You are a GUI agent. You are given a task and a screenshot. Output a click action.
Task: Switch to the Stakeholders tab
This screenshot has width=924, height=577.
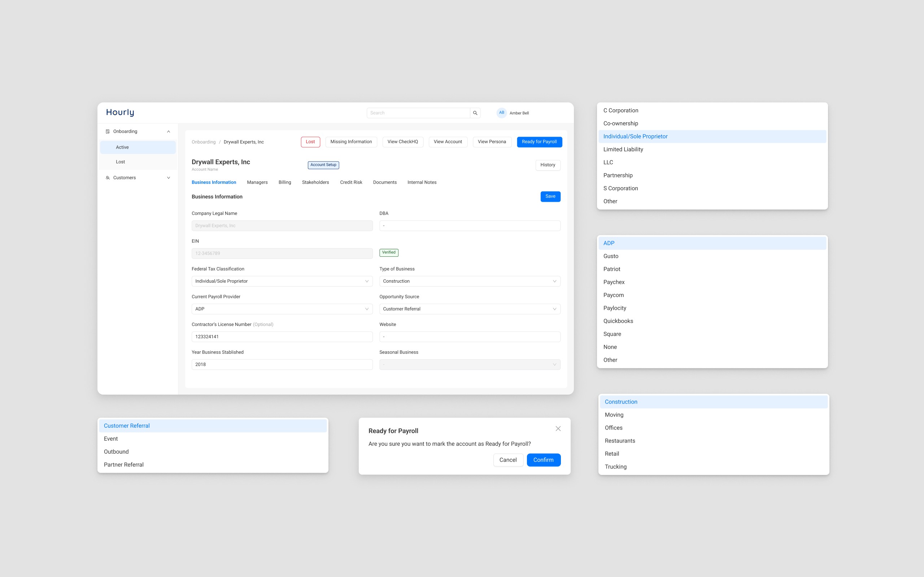coord(315,182)
